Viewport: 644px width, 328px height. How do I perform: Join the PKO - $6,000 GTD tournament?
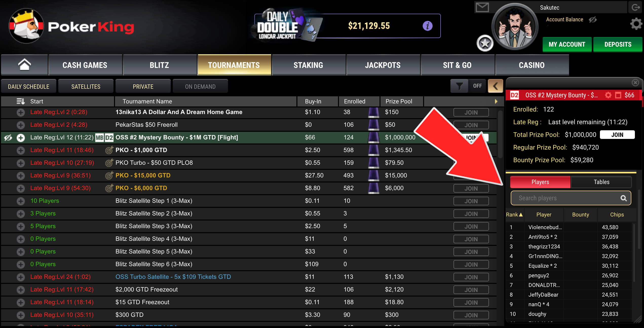click(x=471, y=188)
